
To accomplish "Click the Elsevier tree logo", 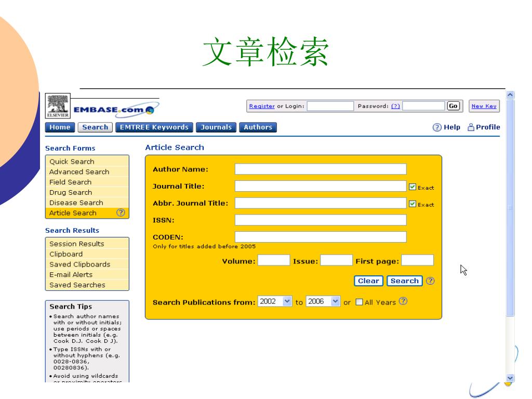I will [x=58, y=106].
